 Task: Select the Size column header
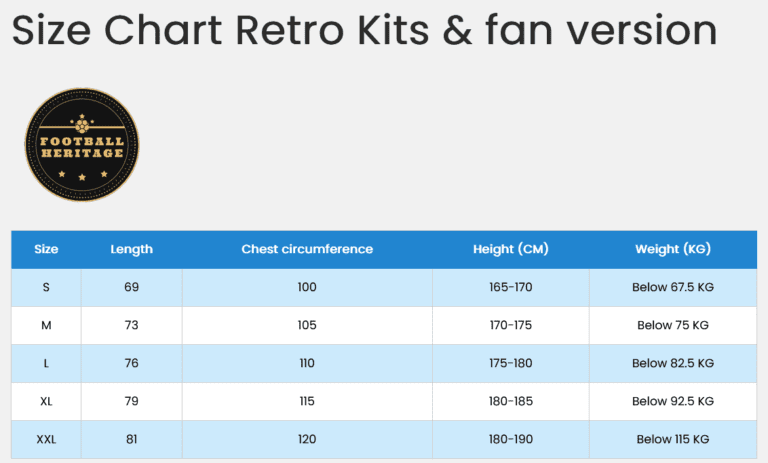pos(46,249)
